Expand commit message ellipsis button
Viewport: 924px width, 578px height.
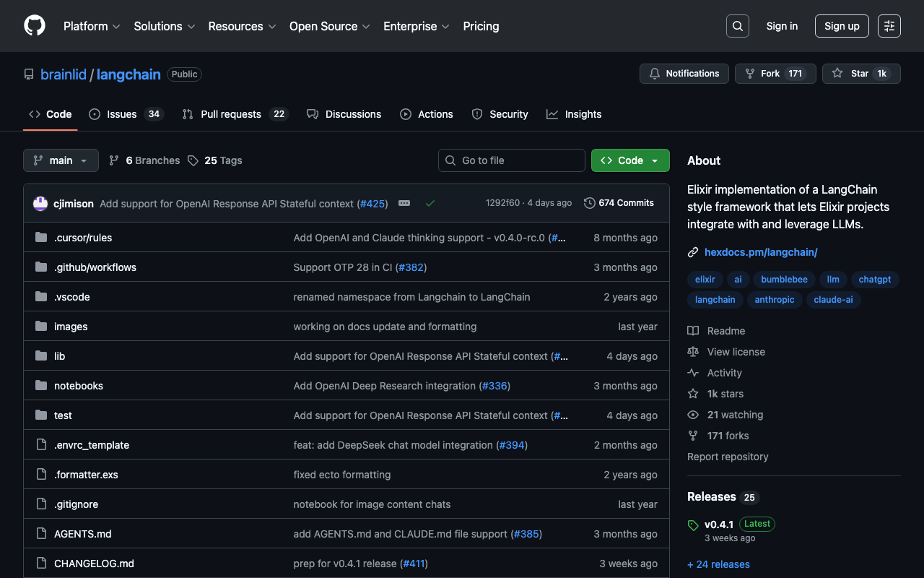404,204
